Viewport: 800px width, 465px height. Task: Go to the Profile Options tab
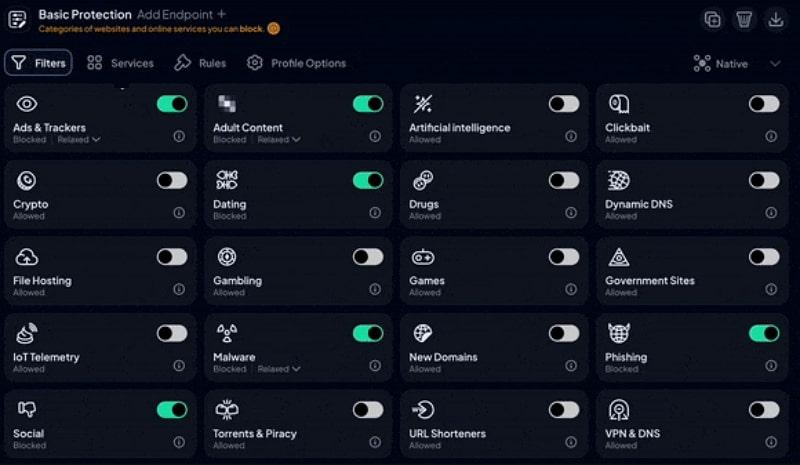pyautogui.click(x=296, y=63)
